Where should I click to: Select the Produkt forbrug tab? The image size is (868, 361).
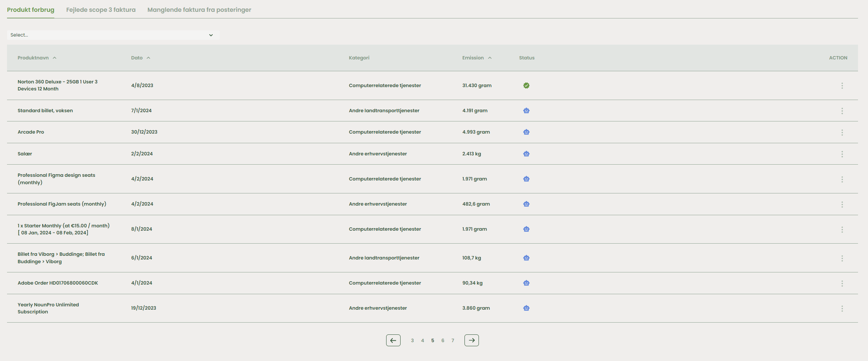click(31, 10)
